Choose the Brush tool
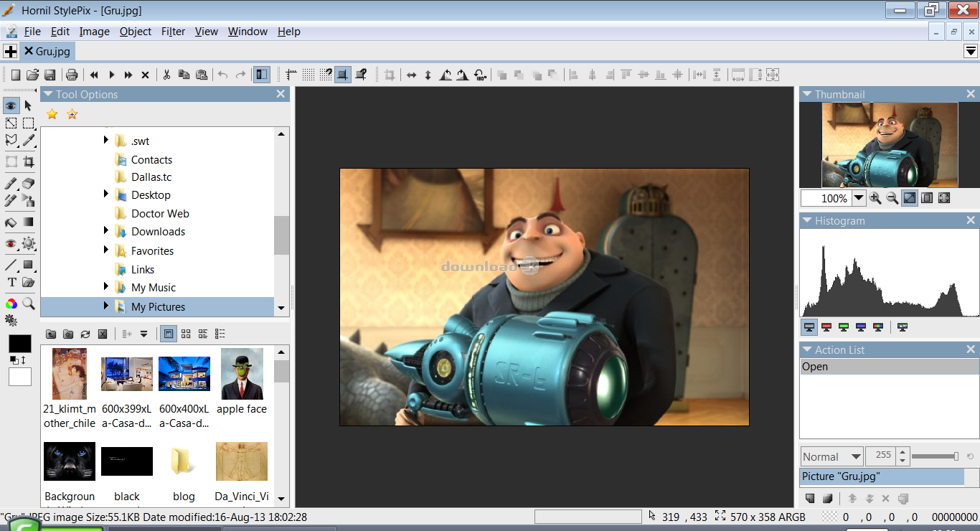 tap(11, 183)
